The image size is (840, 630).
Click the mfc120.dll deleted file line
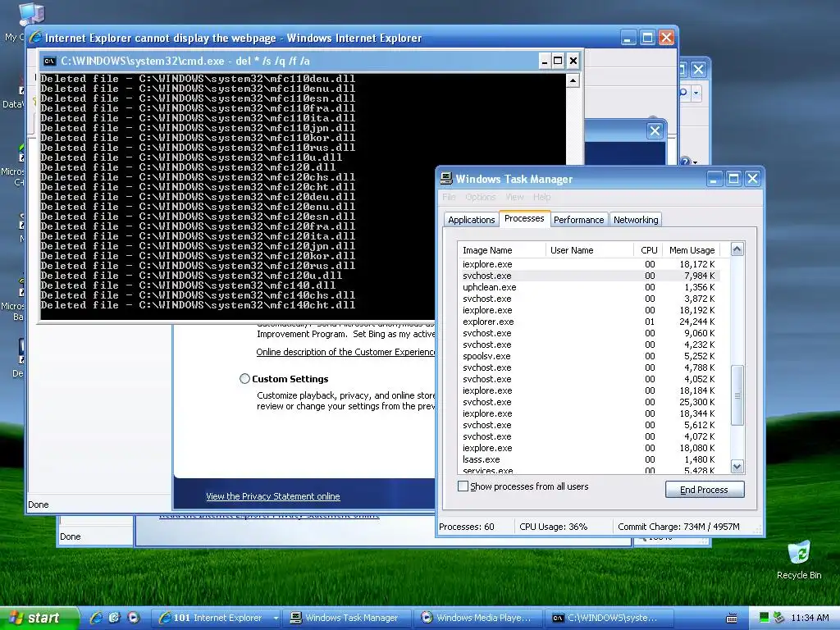(188, 167)
